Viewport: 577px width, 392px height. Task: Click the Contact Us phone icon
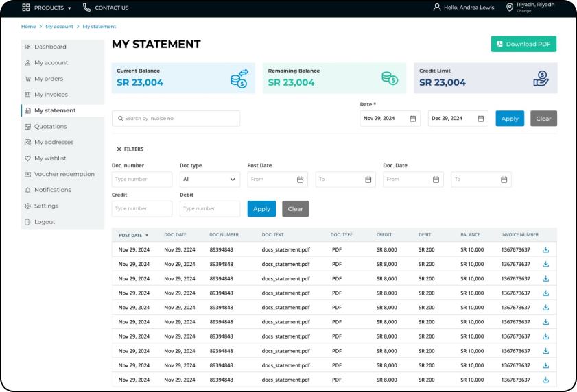point(86,8)
